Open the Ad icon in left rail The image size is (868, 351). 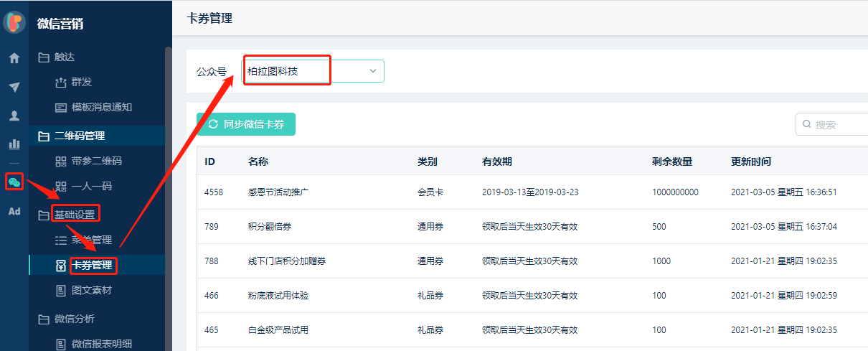click(14, 212)
